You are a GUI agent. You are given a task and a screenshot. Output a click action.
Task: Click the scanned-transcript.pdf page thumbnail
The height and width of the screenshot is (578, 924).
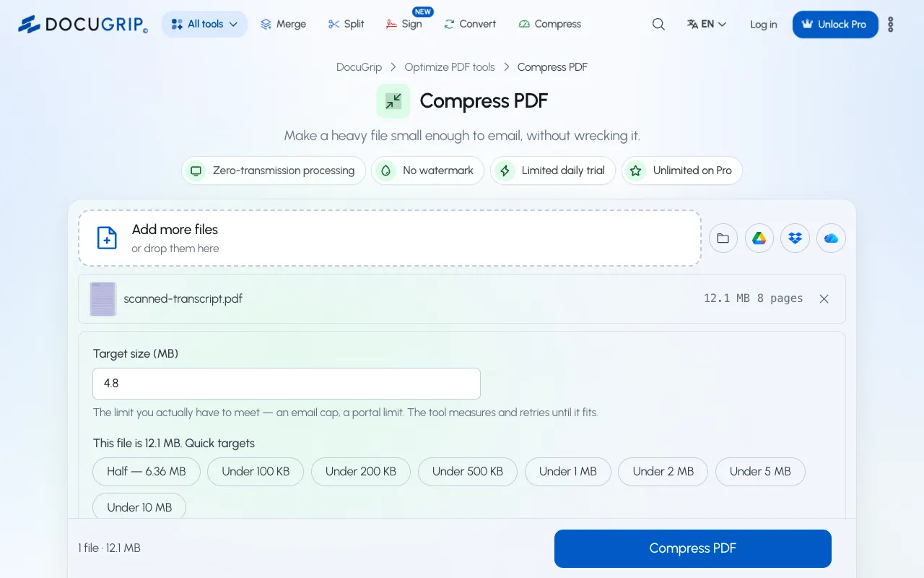103,298
